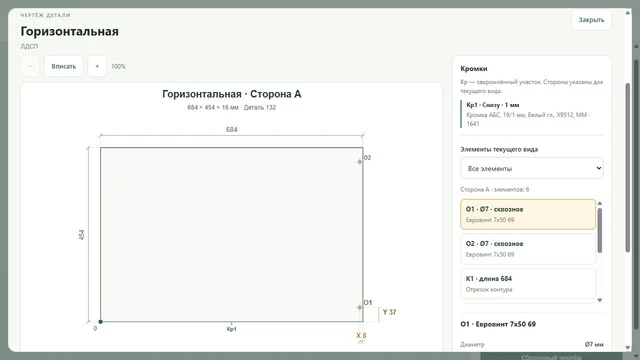
Task: Click the Вписать fit button
Action: tap(64, 66)
